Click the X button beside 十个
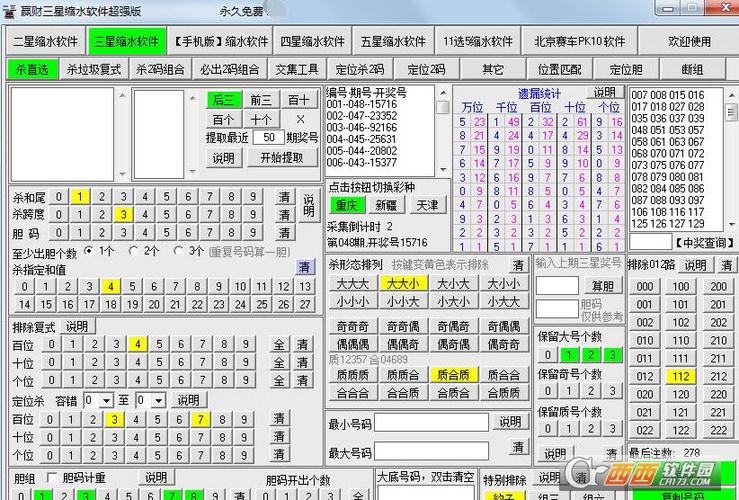The image size is (739, 500). coord(300,119)
